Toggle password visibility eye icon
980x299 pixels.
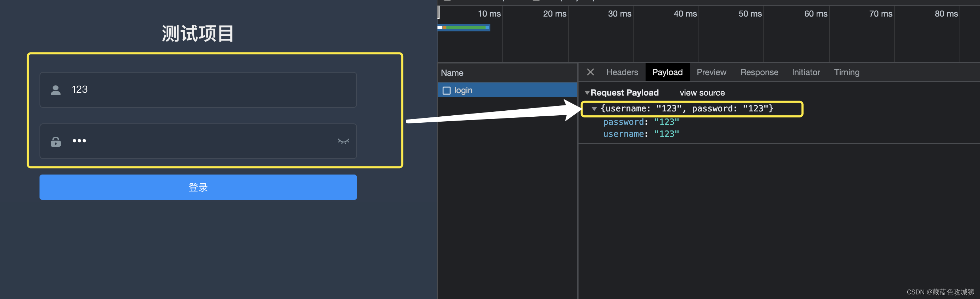(x=343, y=141)
